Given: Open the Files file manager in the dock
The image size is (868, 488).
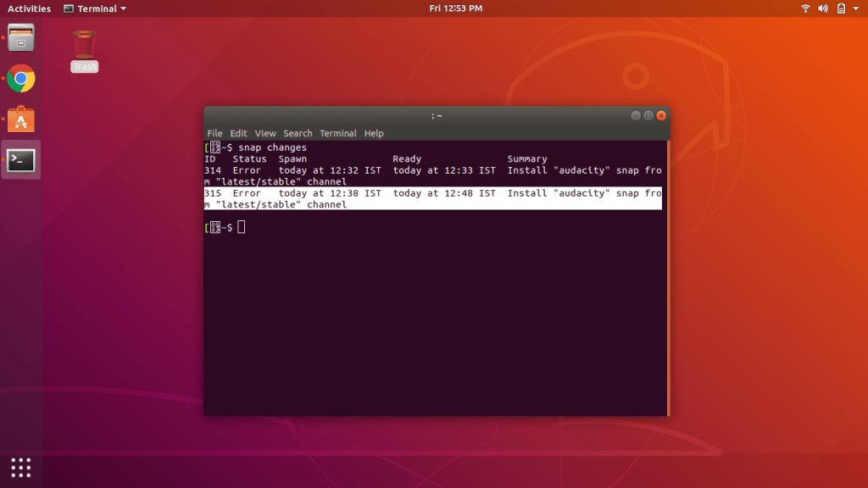Looking at the screenshot, I should tap(19, 37).
